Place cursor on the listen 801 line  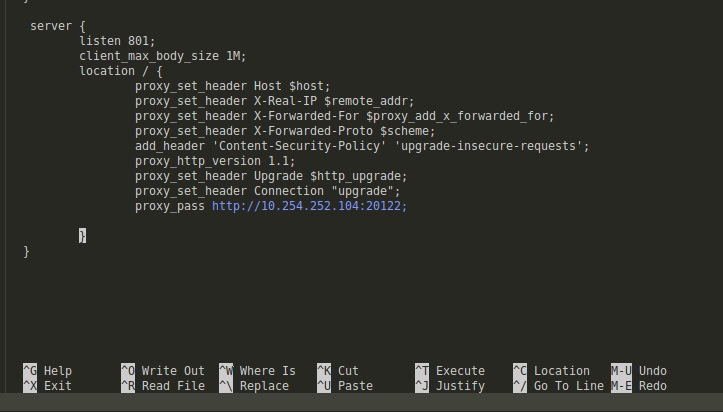117,41
